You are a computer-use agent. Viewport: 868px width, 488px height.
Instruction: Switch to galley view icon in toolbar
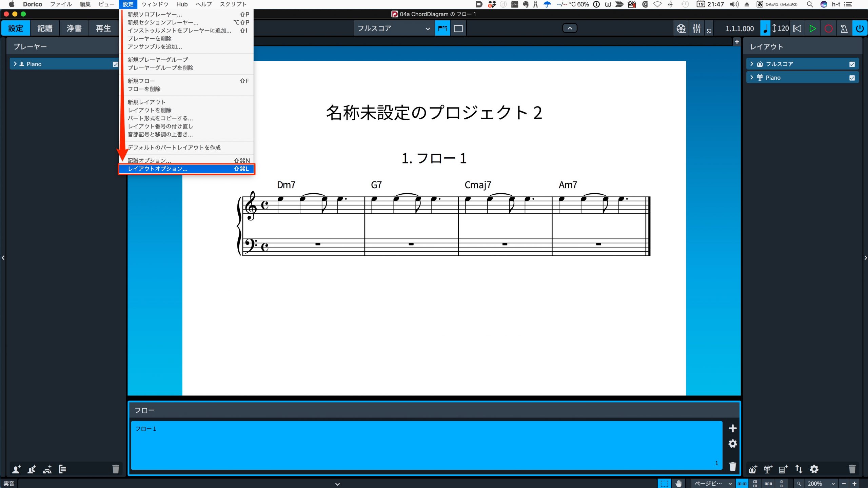click(442, 28)
